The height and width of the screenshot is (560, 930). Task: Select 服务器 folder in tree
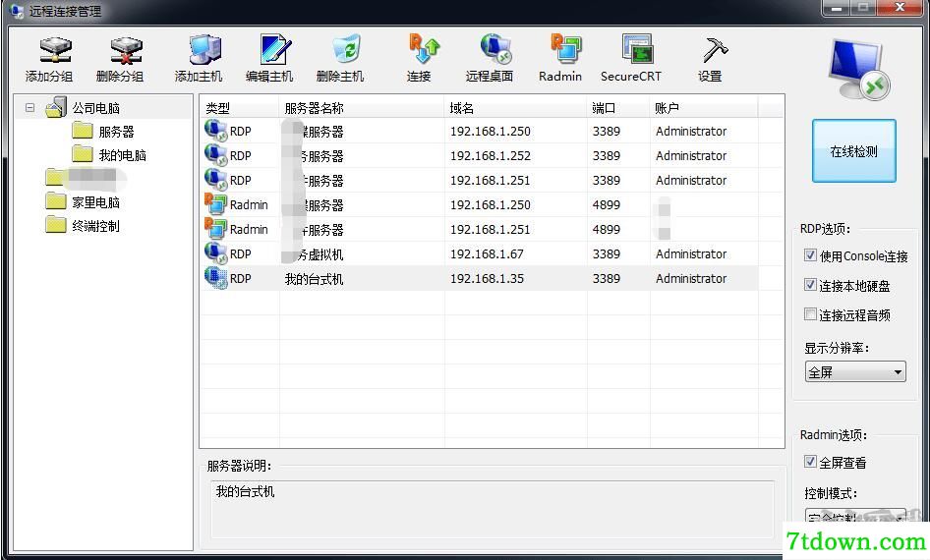pos(116,132)
